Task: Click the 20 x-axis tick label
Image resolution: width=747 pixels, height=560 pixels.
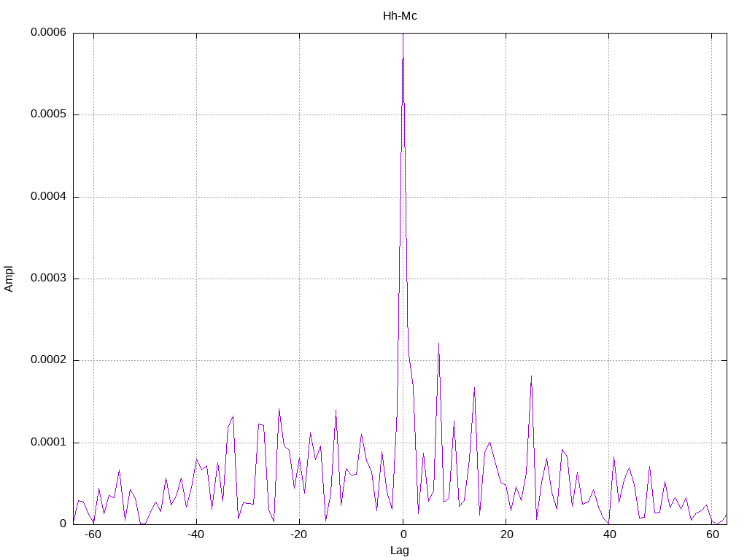Action: (507, 534)
